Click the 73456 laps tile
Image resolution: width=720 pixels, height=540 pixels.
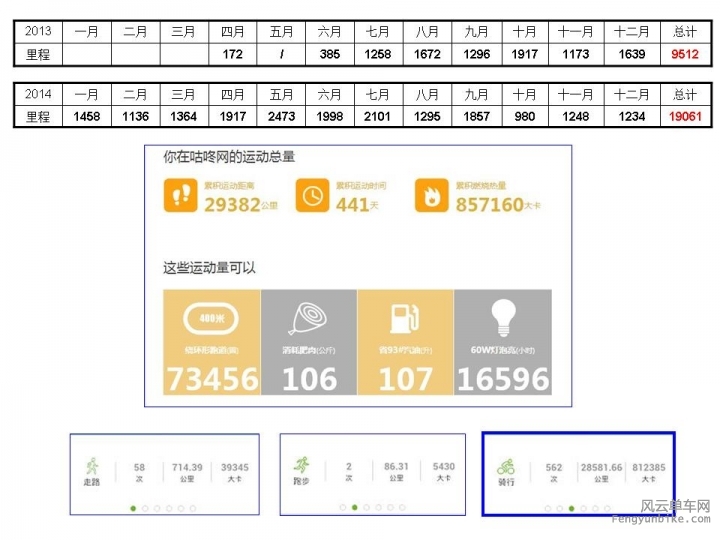point(211,342)
